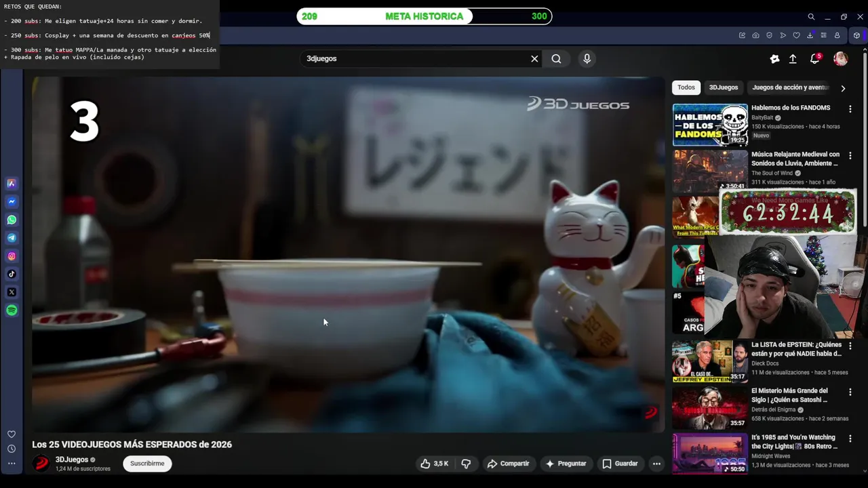
Task: Open the 3DJuegos channel name link
Action: click(x=72, y=460)
